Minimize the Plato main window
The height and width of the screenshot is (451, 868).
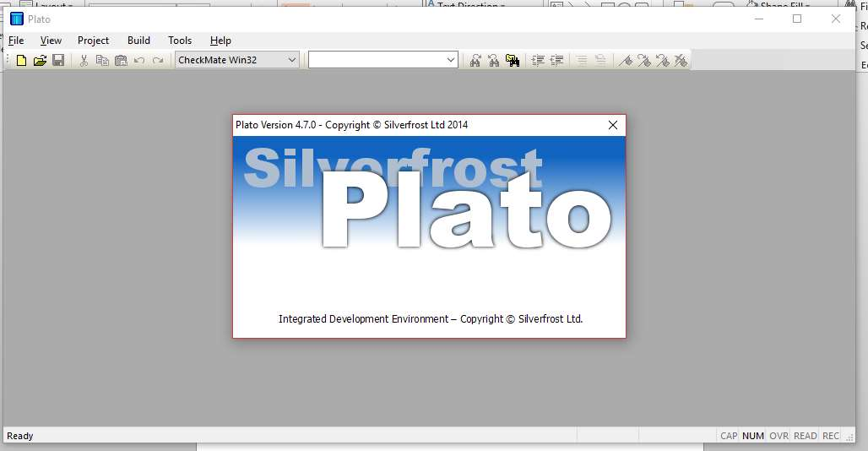(759, 19)
